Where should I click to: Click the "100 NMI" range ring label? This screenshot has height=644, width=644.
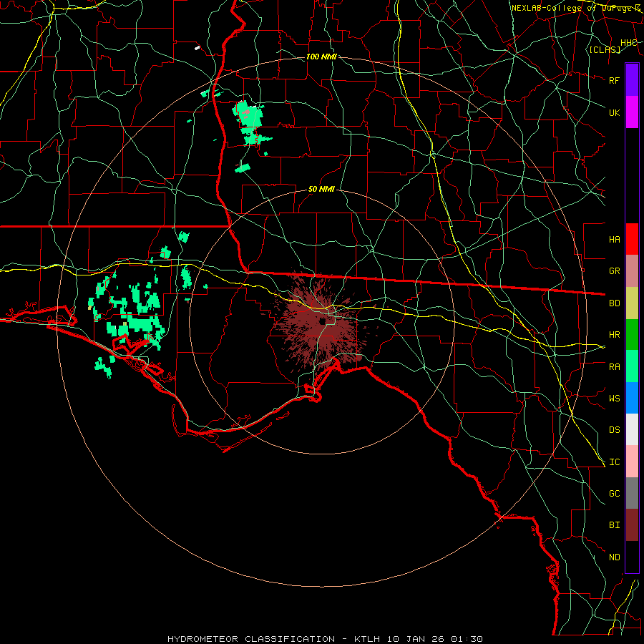(321, 57)
